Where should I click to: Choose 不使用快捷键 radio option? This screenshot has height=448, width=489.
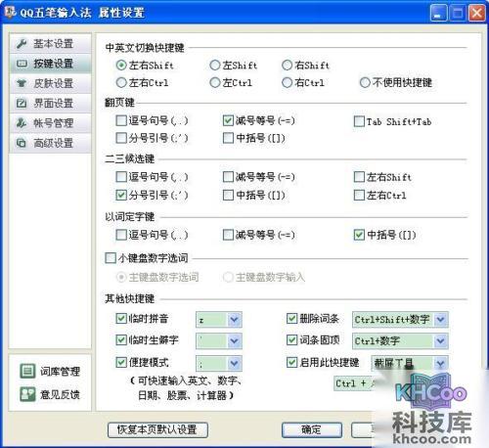365,82
